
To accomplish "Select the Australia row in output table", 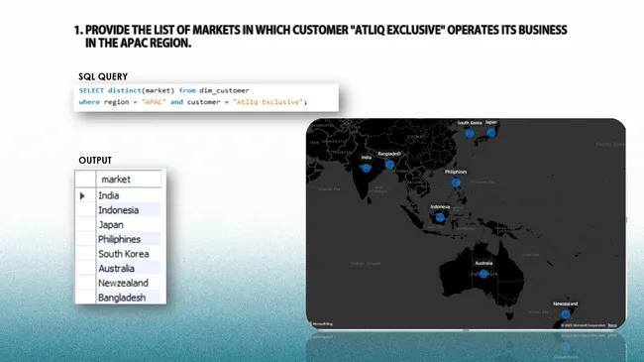I will click(118, 269).
